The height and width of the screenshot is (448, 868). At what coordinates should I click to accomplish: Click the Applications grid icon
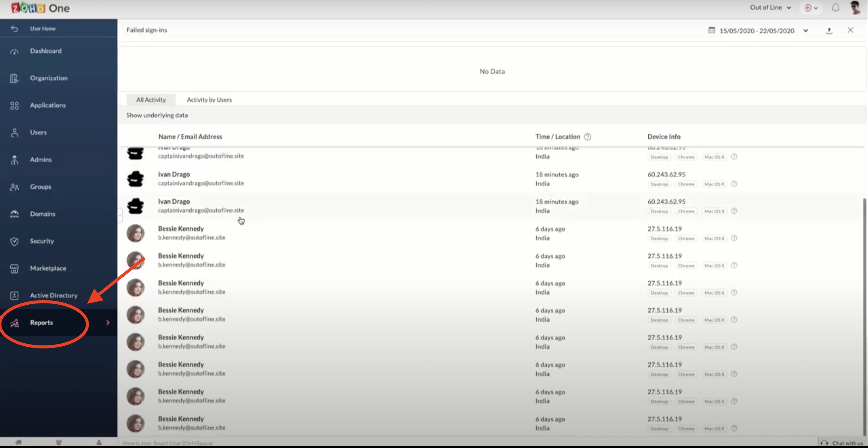[14, 106]
